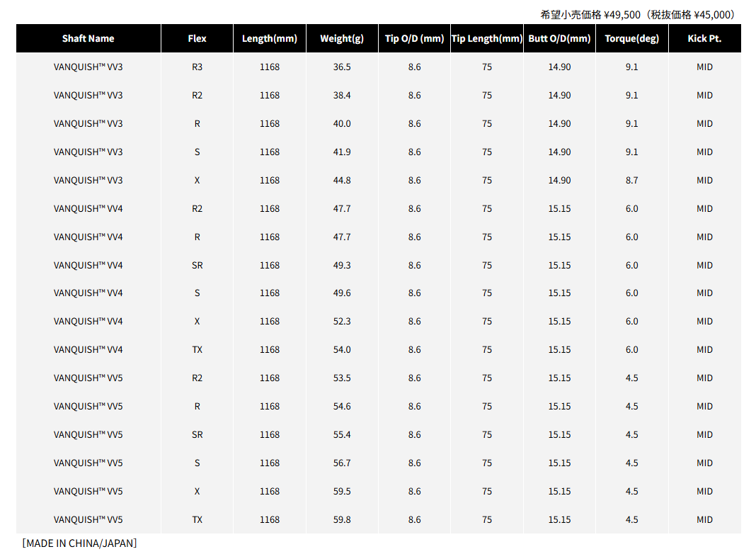Select the 36.5 weight cell

click(x=342, y=67)
